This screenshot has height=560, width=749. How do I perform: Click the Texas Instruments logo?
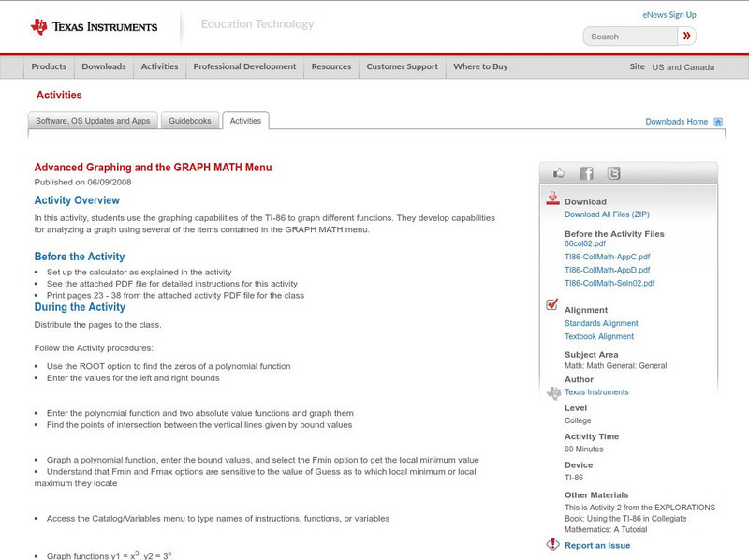click(x=95, y=26)
